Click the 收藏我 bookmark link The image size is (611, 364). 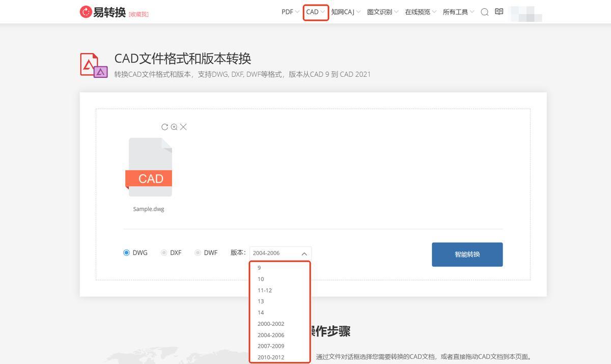(x=138, y=14)
